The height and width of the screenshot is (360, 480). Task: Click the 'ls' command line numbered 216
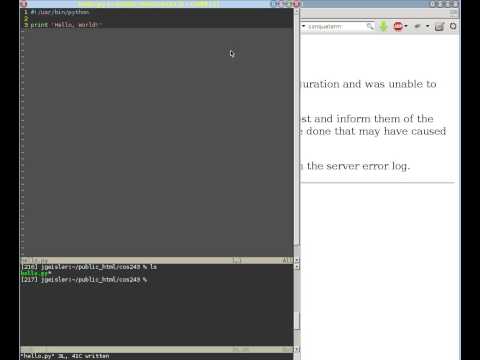pos(89,267)
